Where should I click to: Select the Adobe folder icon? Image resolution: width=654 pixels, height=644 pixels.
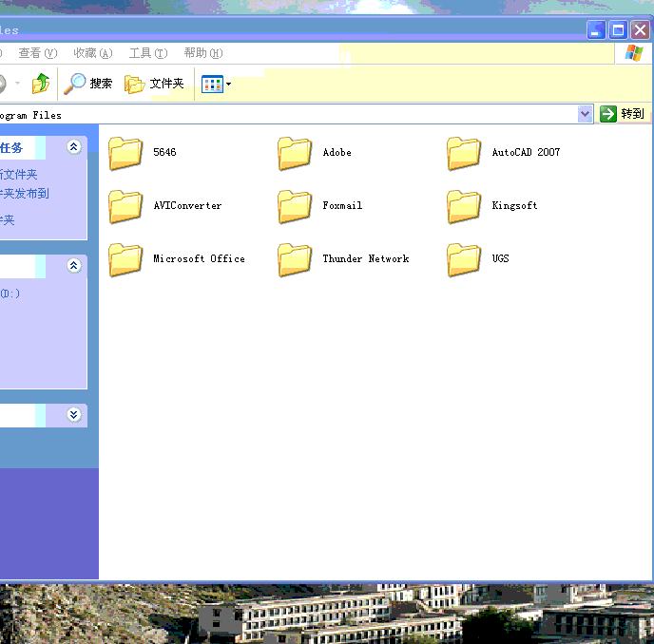click(x=295, y=153)
